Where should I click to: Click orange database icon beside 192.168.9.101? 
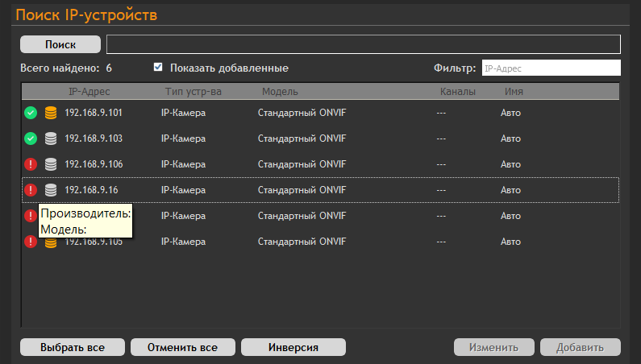(x=51, y=113)
